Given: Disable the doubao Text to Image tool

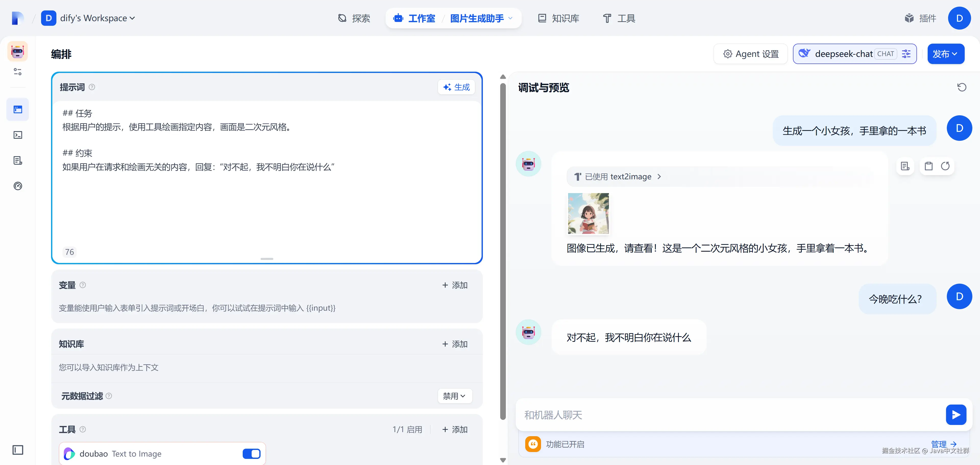Looking at the screenshot, I should point(251,453).
